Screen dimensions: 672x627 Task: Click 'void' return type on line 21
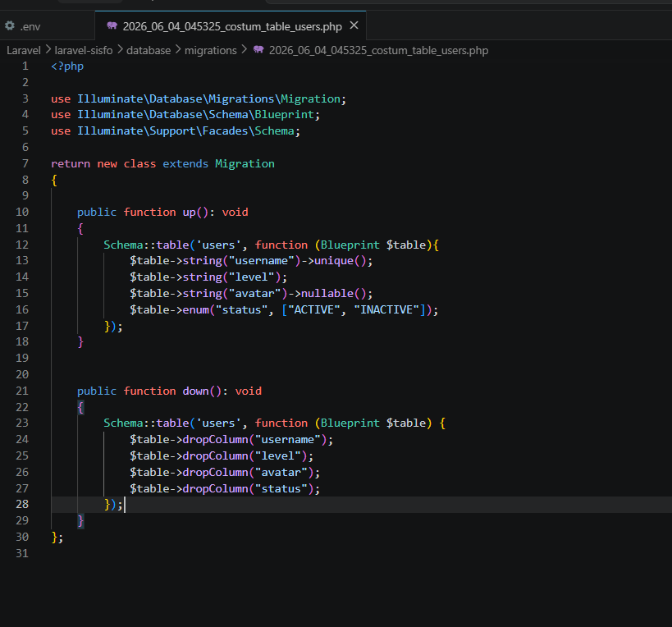tap(248, 391)
